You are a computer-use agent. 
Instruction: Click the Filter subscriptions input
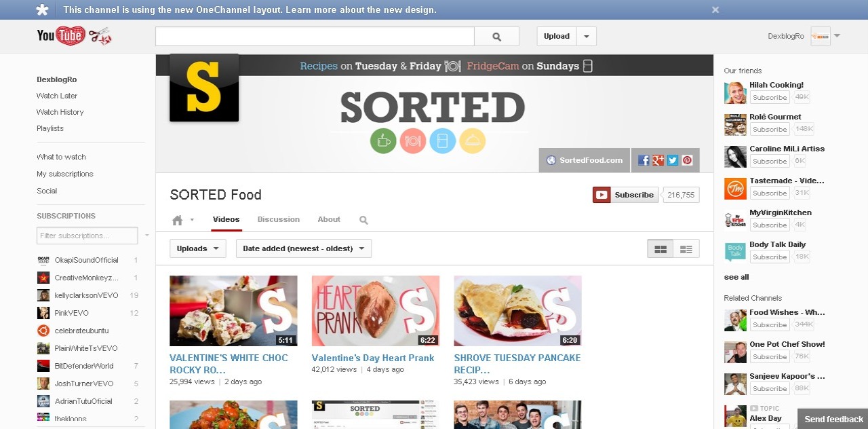pyautogui.click(x=87, y=236)
